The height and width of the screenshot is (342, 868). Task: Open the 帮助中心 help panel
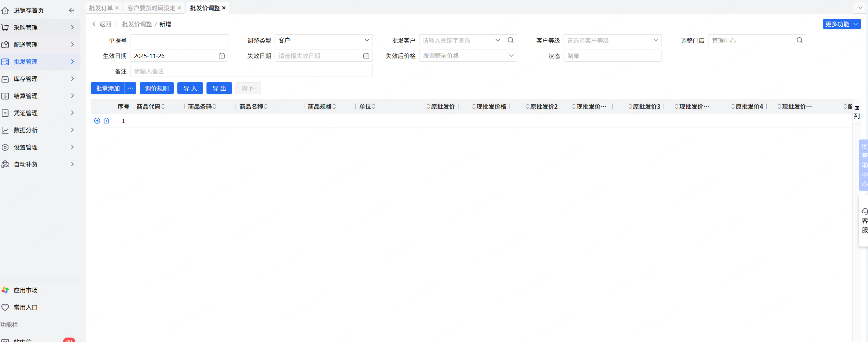[x=864, y=165]
